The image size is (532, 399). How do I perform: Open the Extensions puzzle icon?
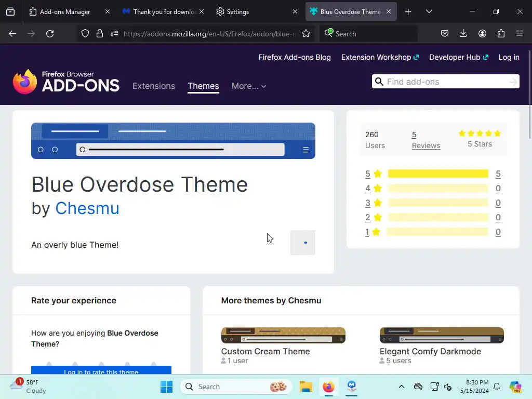[501, 34]
